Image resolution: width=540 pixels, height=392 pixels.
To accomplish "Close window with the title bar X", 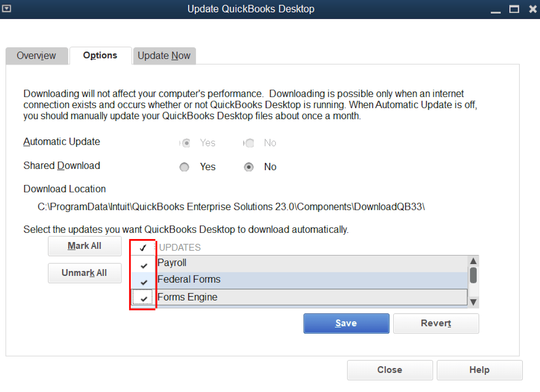I will click(533, 9).
